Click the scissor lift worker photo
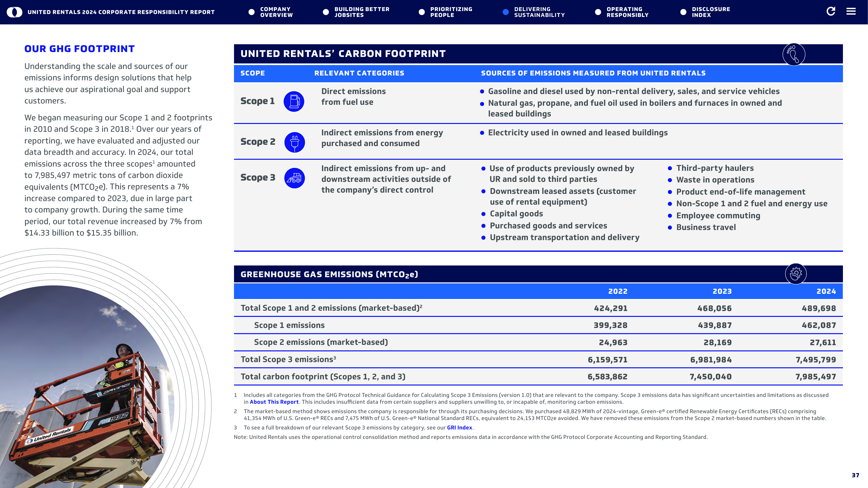The image size is (868, 488). tap(88, 387)
